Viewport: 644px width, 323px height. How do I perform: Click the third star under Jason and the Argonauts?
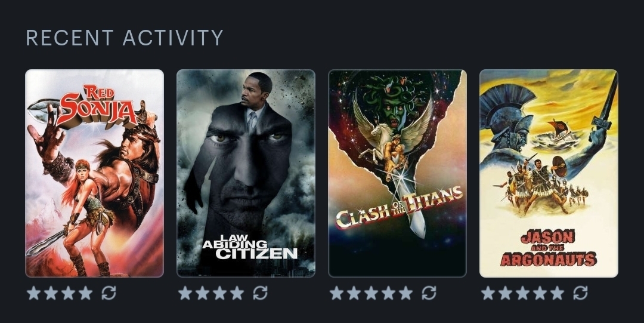[523, 293]
